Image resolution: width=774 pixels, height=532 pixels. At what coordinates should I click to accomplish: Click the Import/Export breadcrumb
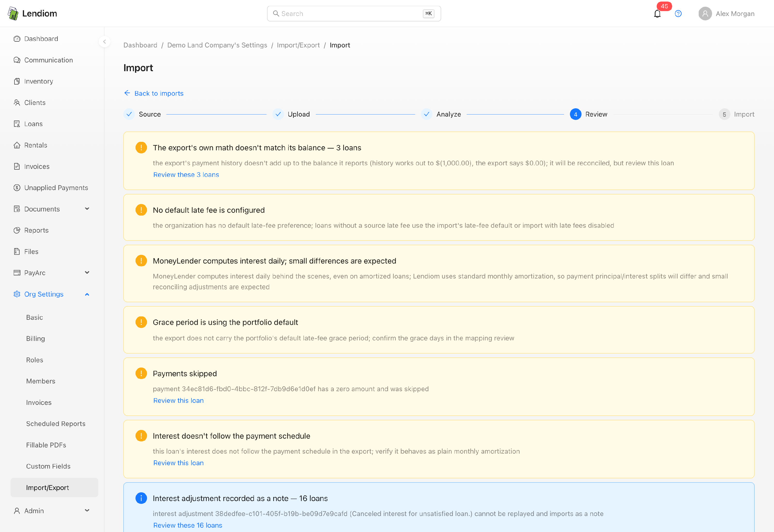[x=298, y=45]
